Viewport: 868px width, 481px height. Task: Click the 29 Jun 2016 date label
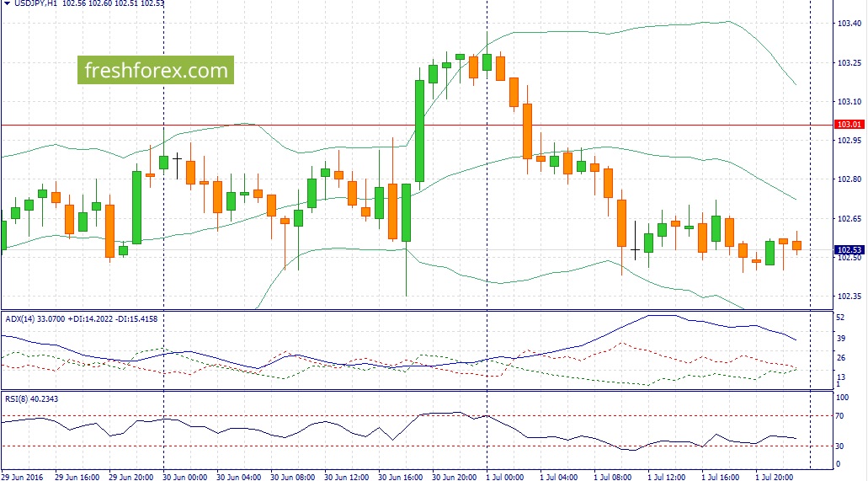tap(24, 476)
